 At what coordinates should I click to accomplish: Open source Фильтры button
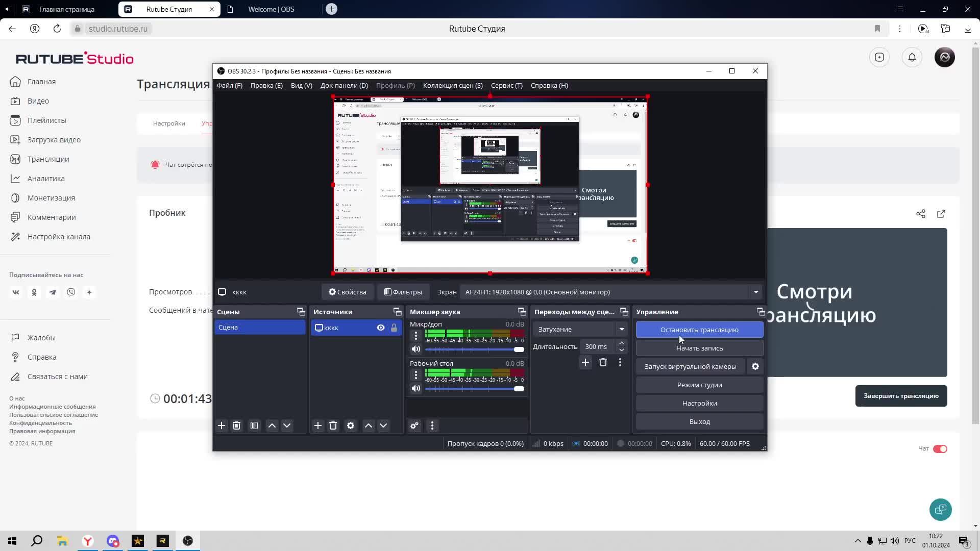403,292
